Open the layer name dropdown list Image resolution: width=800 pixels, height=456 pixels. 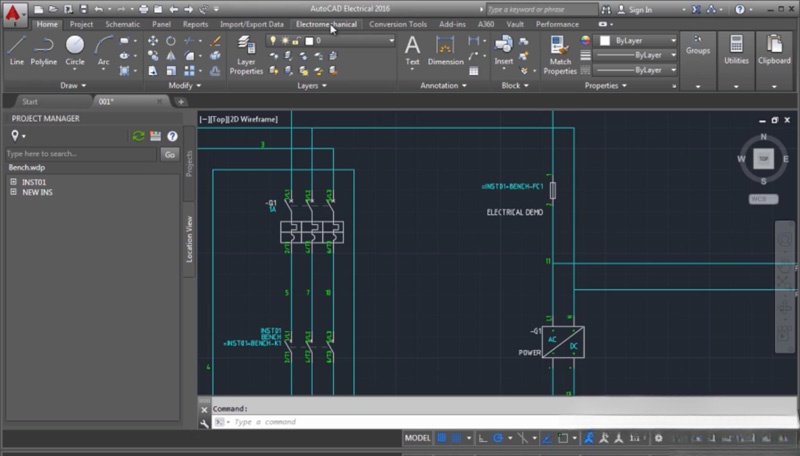click(x=392, y=40)
